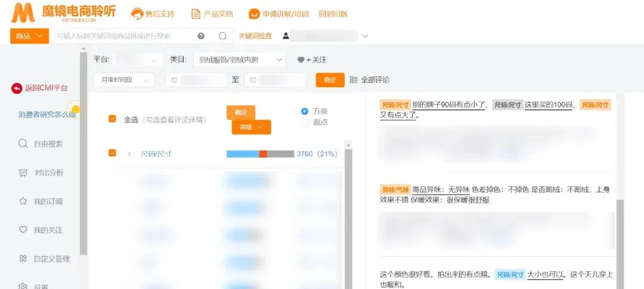Click the 产品文档 link

pyautogui.click(x=218, y=14)
